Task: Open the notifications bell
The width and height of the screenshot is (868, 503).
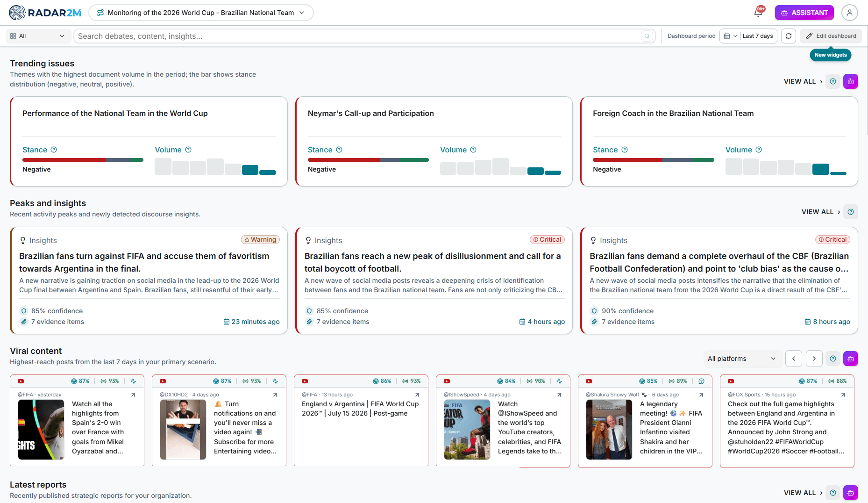Action: coord(758,12)
